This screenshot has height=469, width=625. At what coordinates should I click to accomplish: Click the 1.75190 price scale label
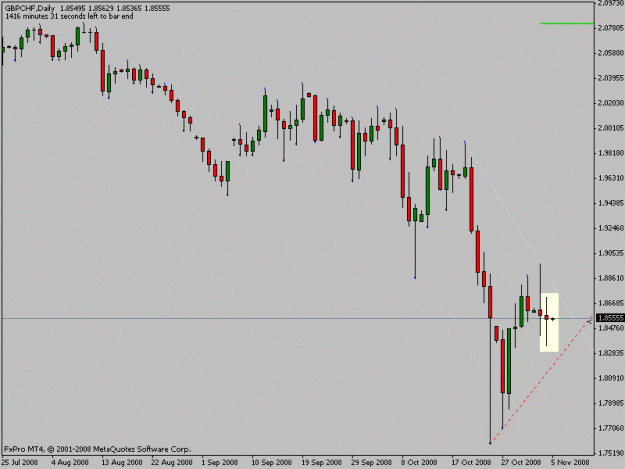click(611, 453)
